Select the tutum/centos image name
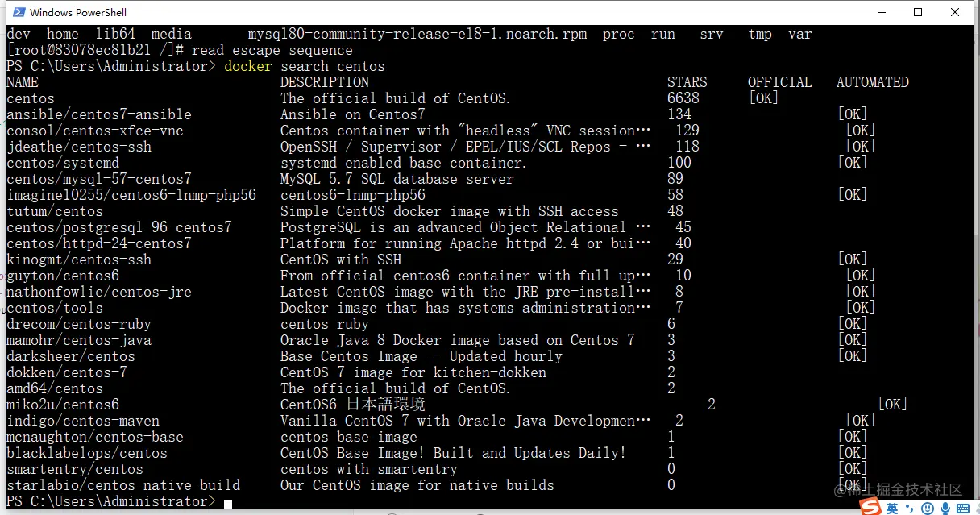 (x=55, y=211)
